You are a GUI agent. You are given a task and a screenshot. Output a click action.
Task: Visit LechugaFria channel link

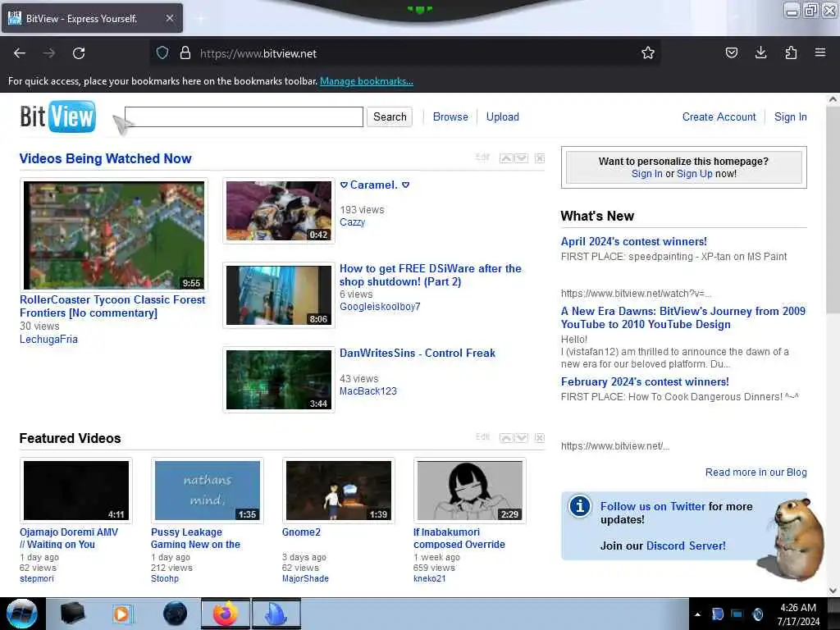pos(48,339)
